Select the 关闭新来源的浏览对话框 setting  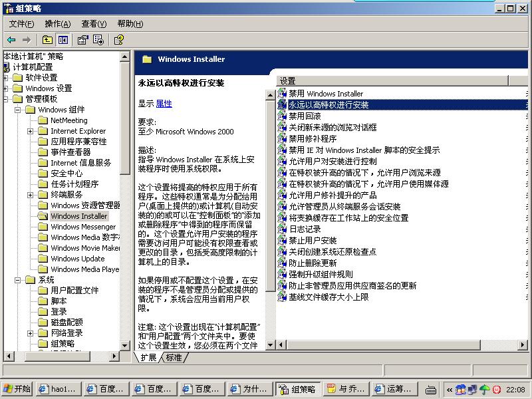click(333, 127)
